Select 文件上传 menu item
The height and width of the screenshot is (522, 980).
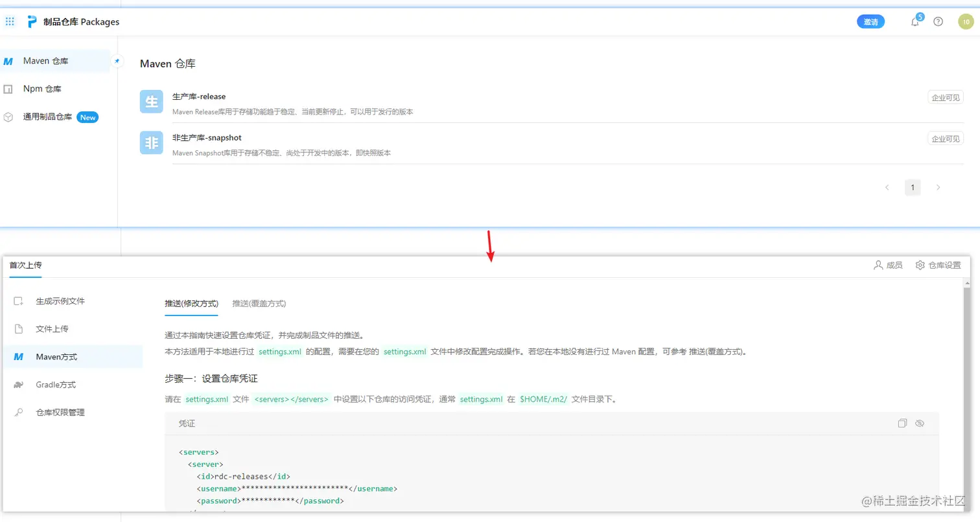[x=73, y=329]
